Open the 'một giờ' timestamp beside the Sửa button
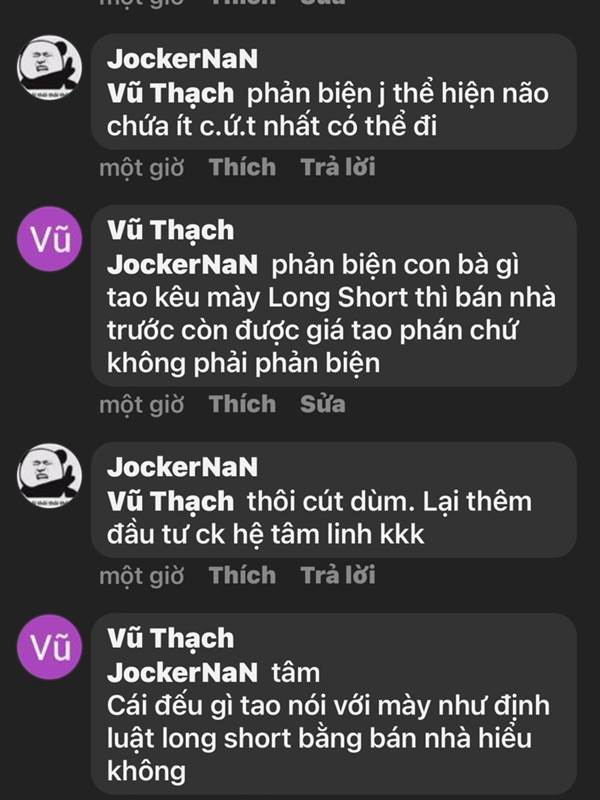600x800 pixels. 141,404
